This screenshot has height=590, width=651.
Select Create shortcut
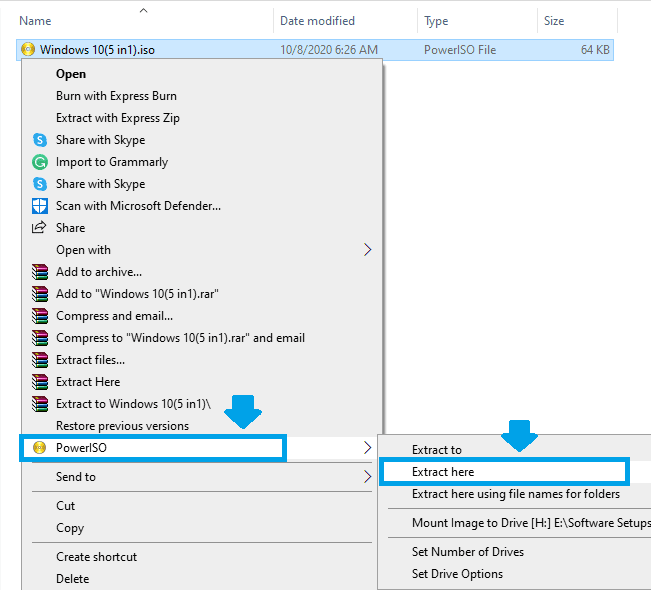[x=96, y=557]
